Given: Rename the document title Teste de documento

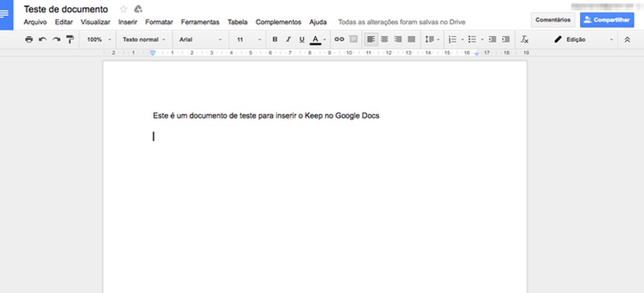Looking at the screenshot, I should pos(65,9).
